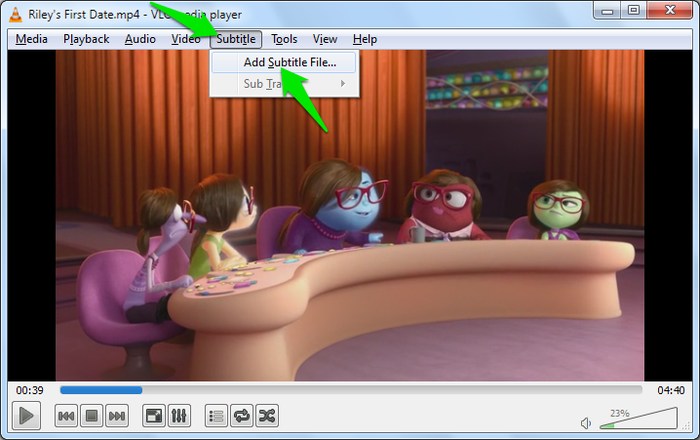Seek in the video progress bar
Viewport: 700px width, 440px height.
pyautogui.click(x=351, y=390)
